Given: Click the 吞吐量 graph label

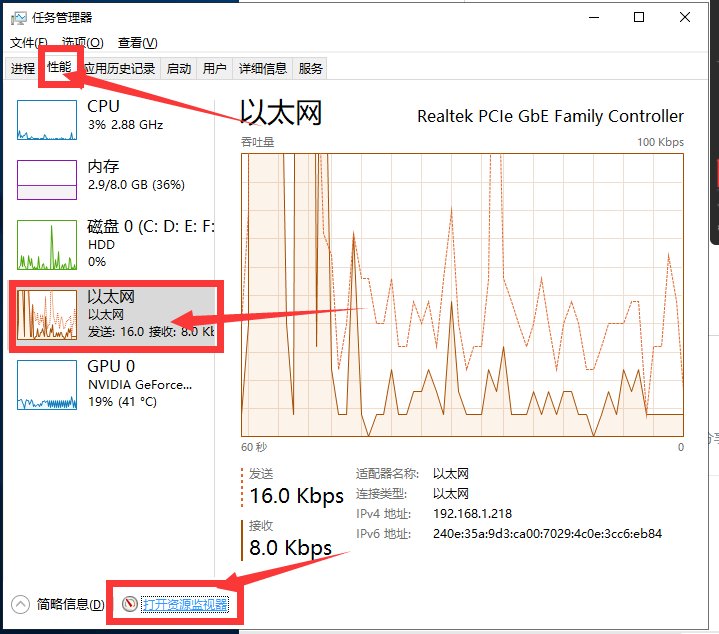Looking at the screenshot, I should tap(258, 142).
